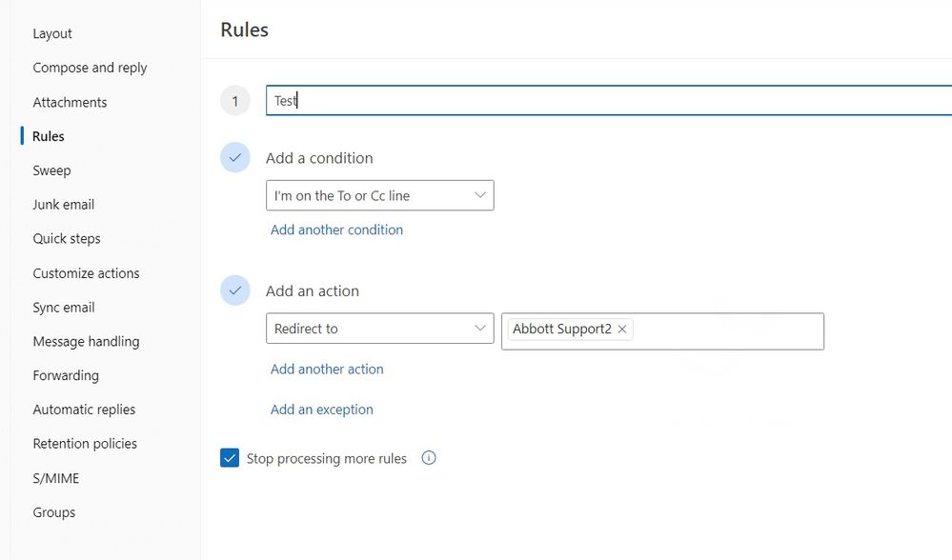
Task: Go to Automatic replies settings
Action: coord(84,410)
